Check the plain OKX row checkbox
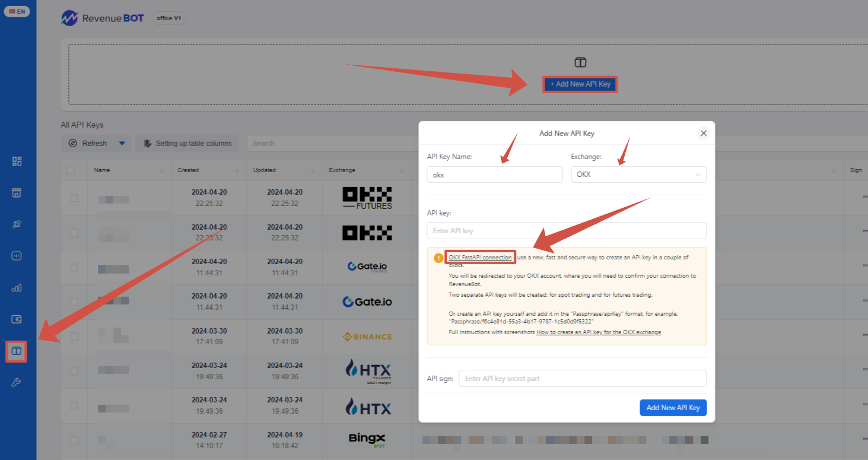 [x=74, y=233]
